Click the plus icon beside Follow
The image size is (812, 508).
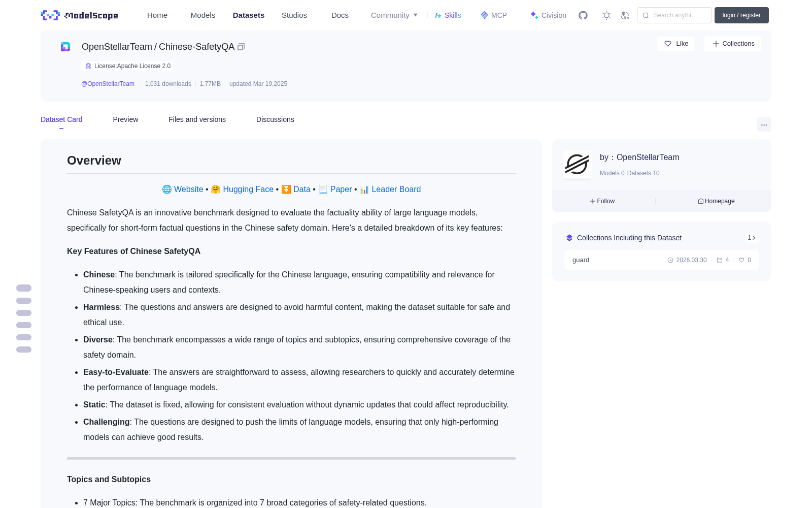coord(593,201)
